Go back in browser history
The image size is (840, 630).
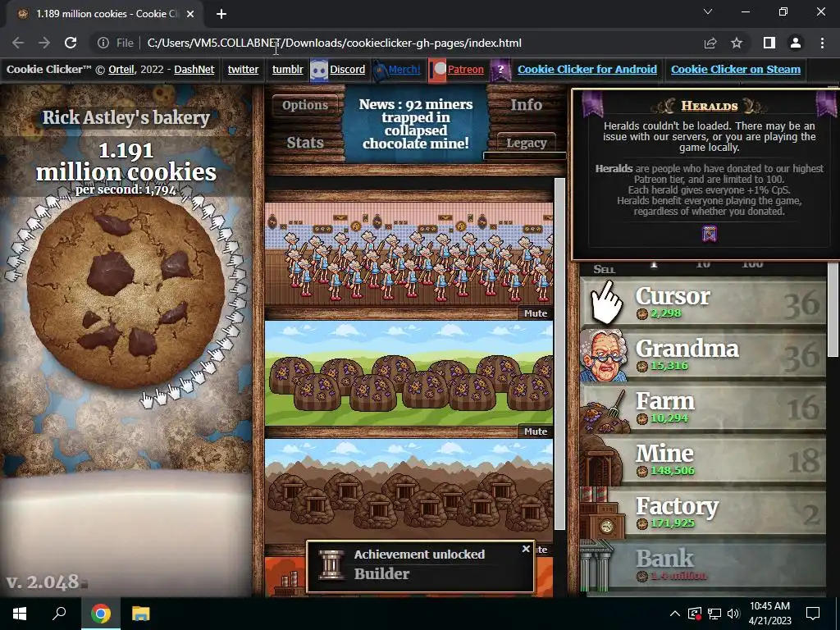coord(18,43)
